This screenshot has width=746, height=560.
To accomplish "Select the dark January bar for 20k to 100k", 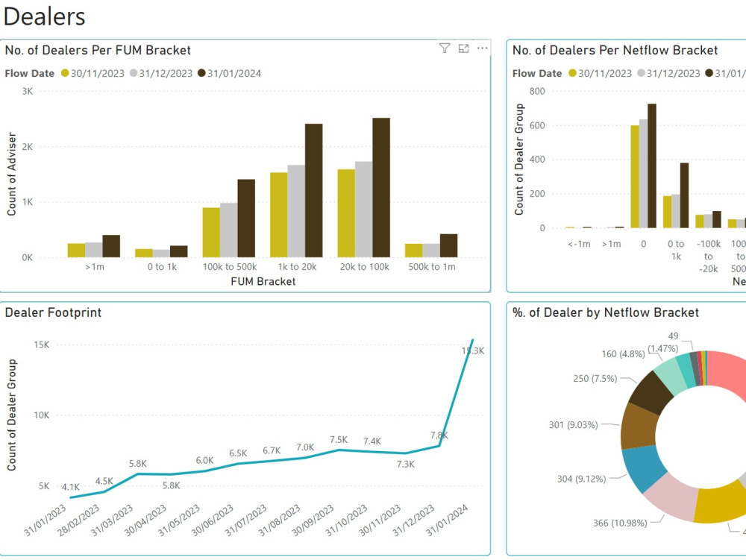I will (382, 186).
